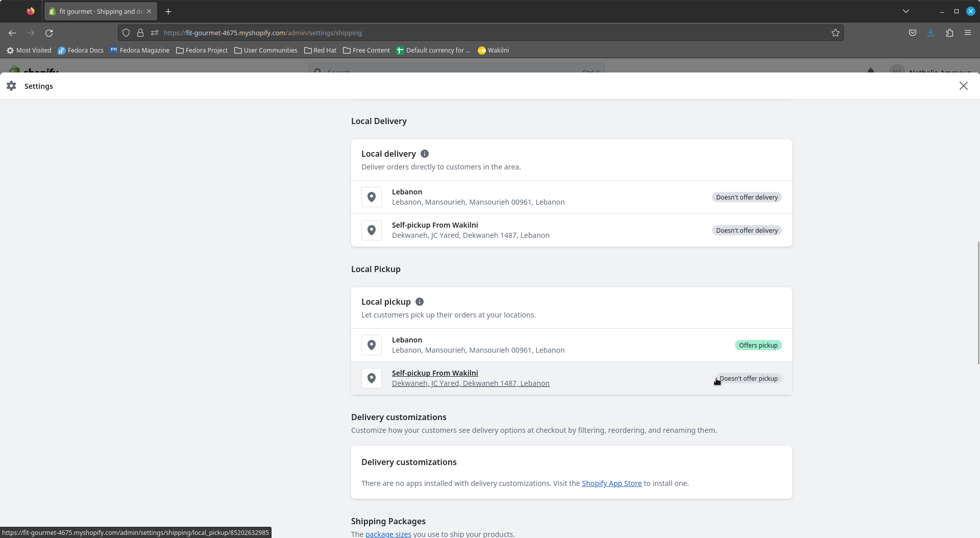Open the package sizes link

pyautogui.click(x=388, y=534)
